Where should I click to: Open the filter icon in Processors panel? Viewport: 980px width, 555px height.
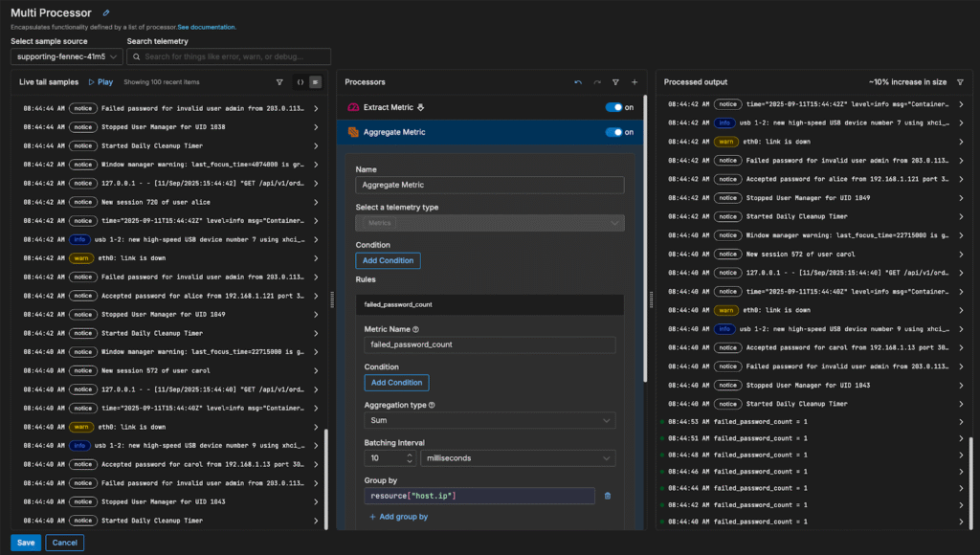(x=615, y=82)
